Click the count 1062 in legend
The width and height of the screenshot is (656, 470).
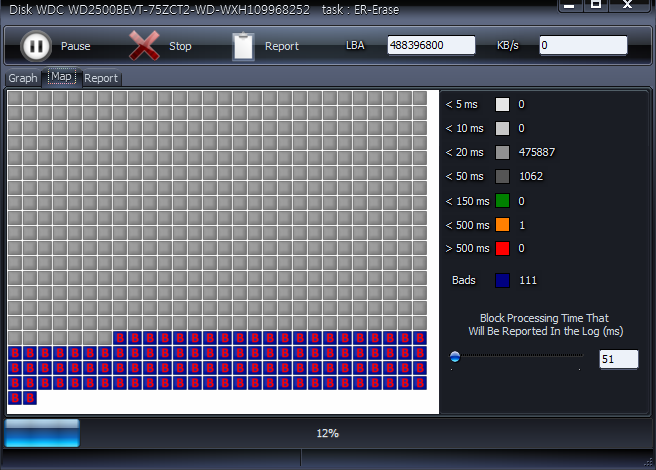tap(531, 176)
